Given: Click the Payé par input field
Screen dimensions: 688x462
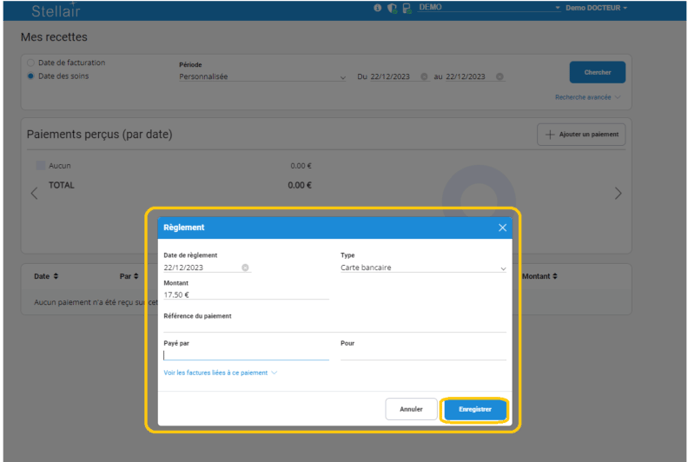Looking at the screenshot, I should [246, 354].
